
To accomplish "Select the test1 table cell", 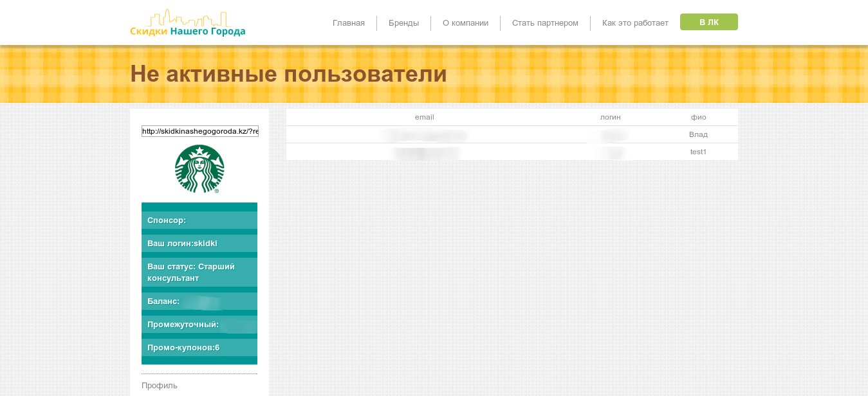I will 698,152.
